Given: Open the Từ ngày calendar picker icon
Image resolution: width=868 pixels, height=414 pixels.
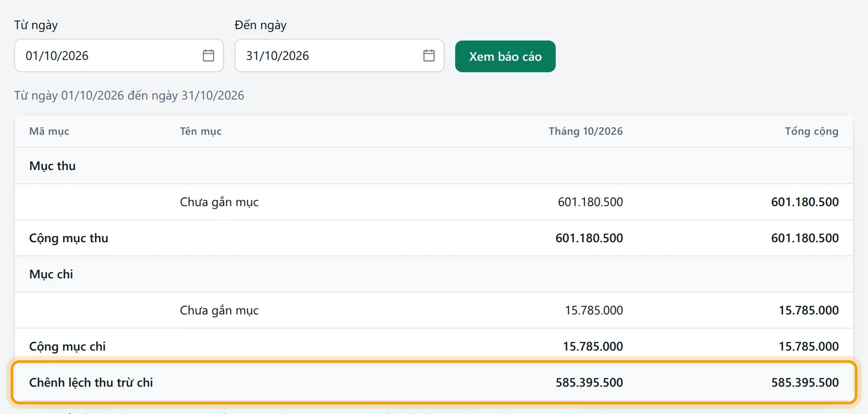Looking at the screenshot, I should pos(208,55).
